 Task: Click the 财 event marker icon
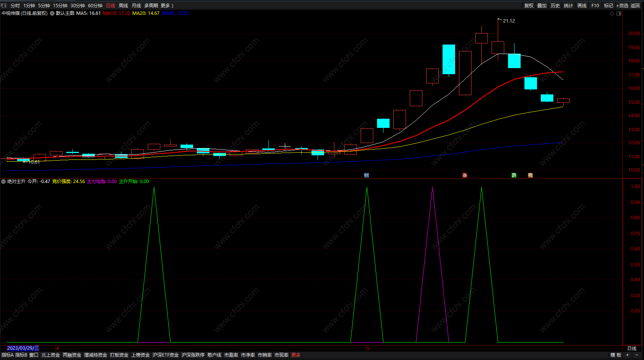(366, 175)
